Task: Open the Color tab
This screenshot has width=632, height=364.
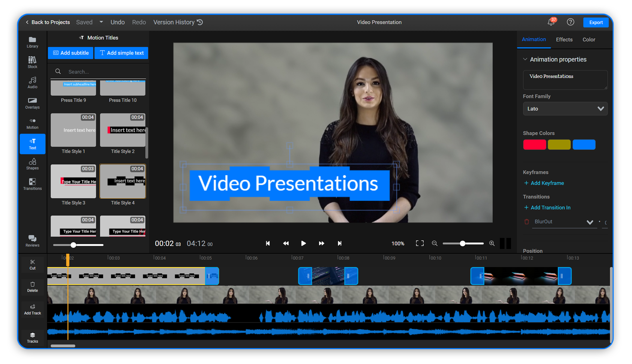Action: 589,39
